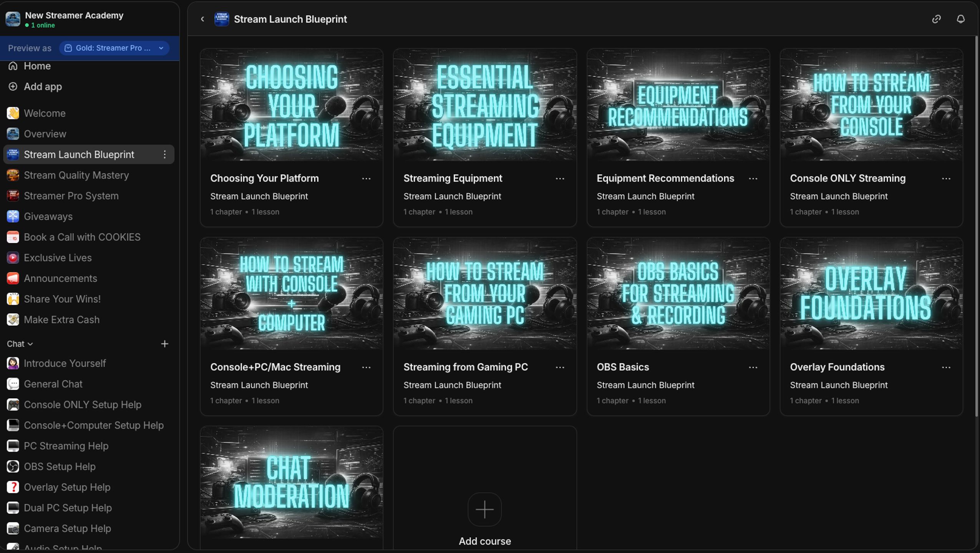Open Choosing Your Platform course thumbnail
Image resolution: width=980 pixels, height=553 pixels.
292,104
